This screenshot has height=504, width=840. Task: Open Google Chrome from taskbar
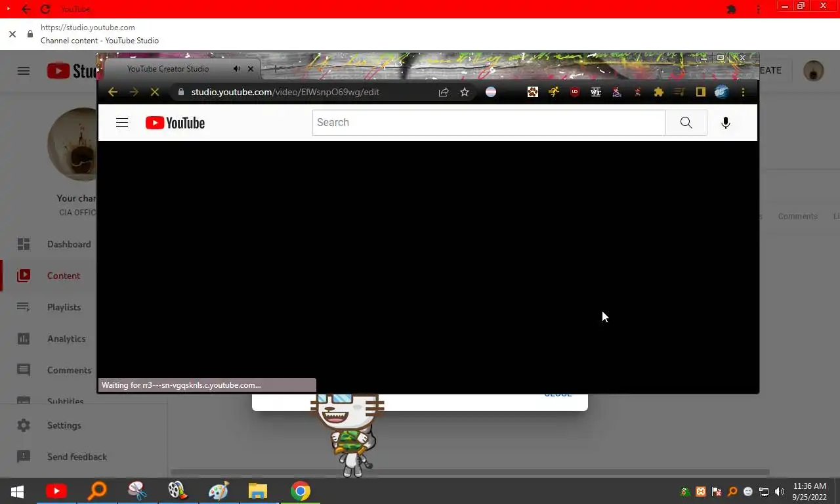[301, 491]
